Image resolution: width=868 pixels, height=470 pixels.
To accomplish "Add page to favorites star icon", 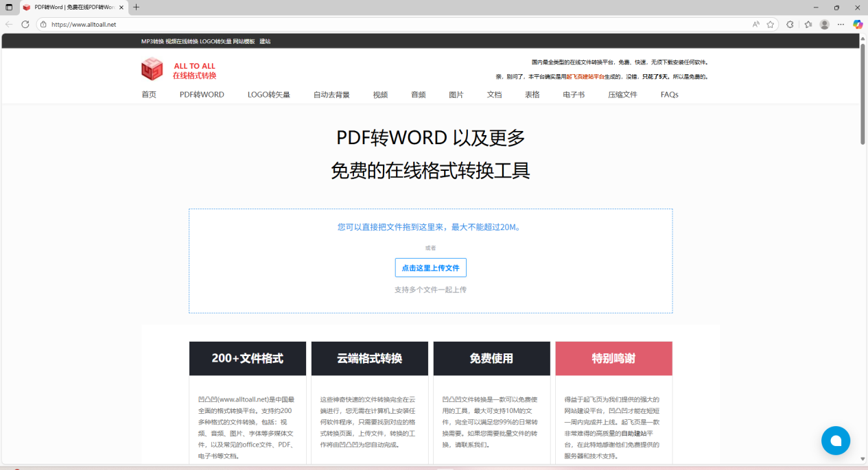I will [x=770, y=24].
